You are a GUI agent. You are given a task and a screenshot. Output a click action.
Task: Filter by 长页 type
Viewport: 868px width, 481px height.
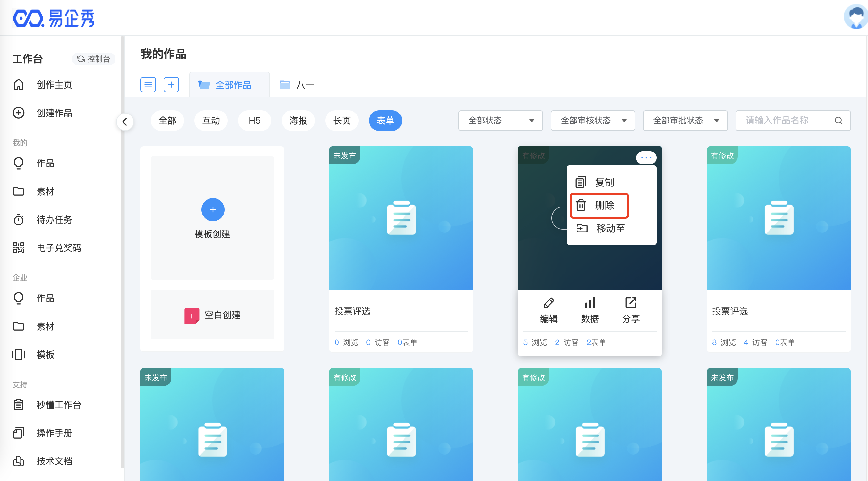(x=342, y=121)
